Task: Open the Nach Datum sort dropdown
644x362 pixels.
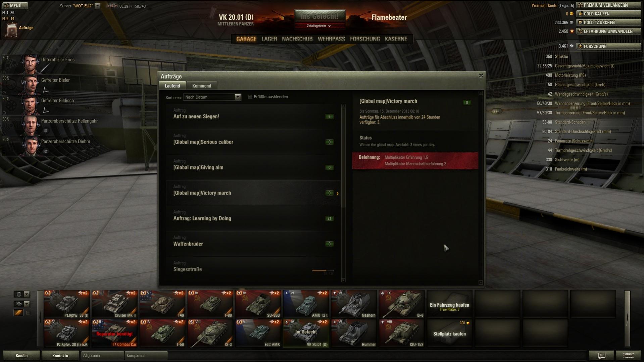Action: (212, 97)
